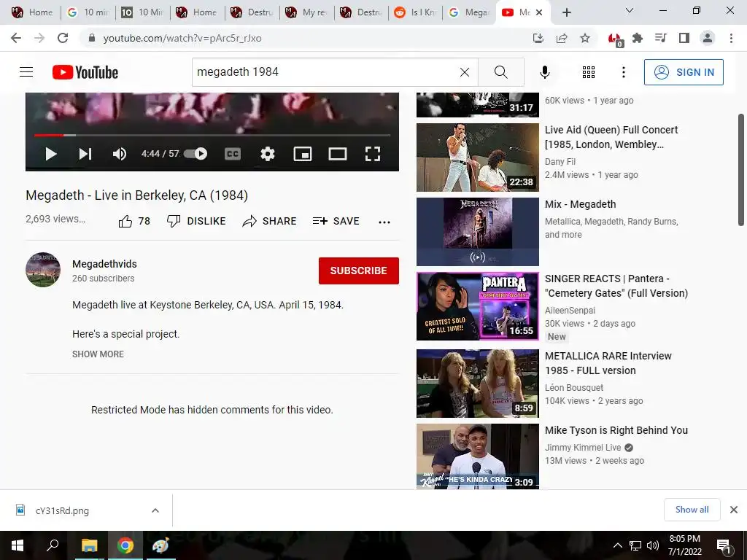Clear the search box with X
Image resolution: width=747 pixels, height=560 pixels.
pos(465,72)
